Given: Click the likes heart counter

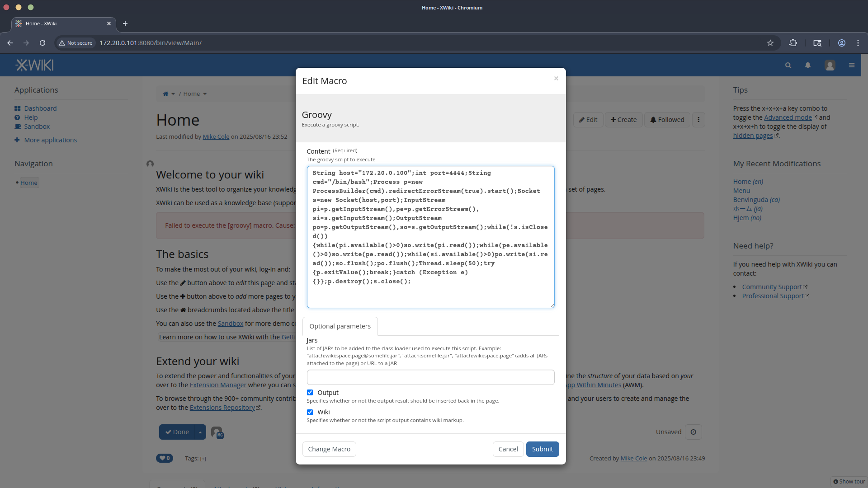Looking at the screenshot, I should click(165, 458).
